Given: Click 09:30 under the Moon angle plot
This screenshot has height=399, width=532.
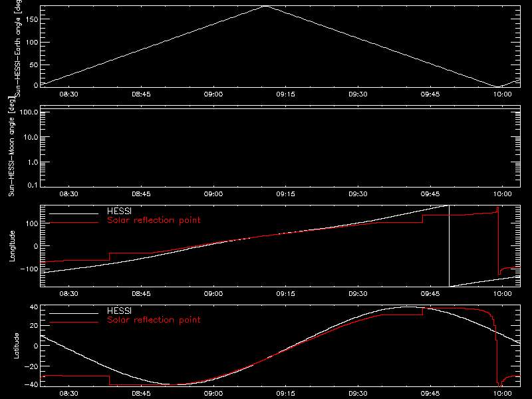Looking at the screenshot, I should click(358, 194).
